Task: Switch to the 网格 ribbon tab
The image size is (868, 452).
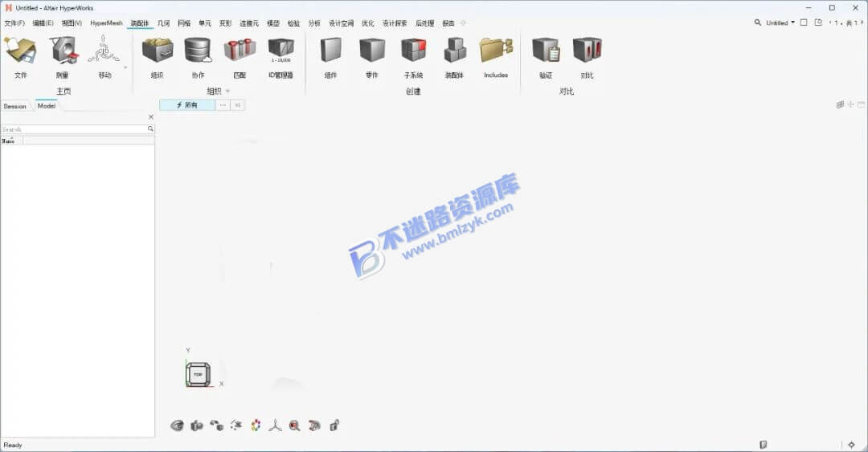Action: coord(184,23)
